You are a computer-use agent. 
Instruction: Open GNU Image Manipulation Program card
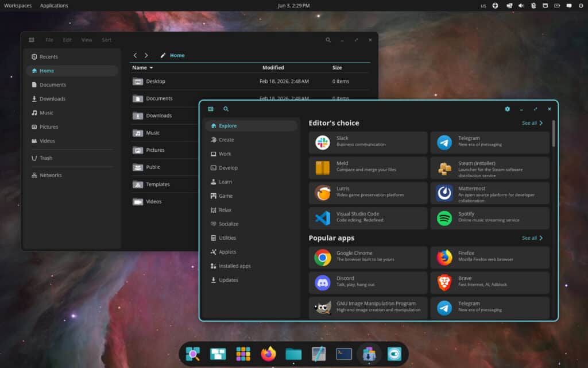368,308
